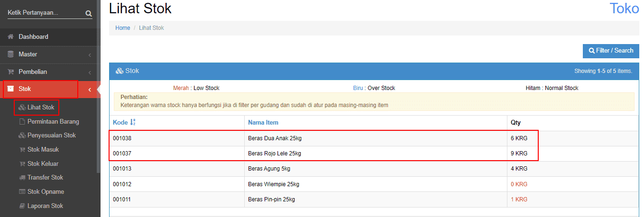Click the Stok Opname list icon
The height and width of the screenshot is (217, 644).
(22, 192)
